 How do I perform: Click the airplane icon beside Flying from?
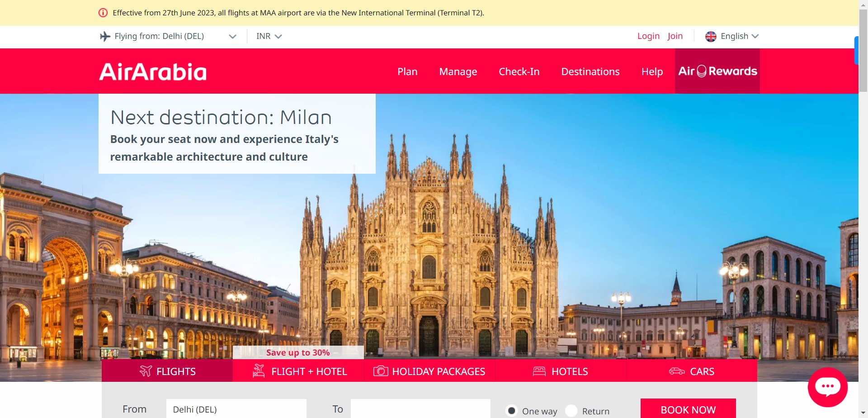(x=105, y=36)
